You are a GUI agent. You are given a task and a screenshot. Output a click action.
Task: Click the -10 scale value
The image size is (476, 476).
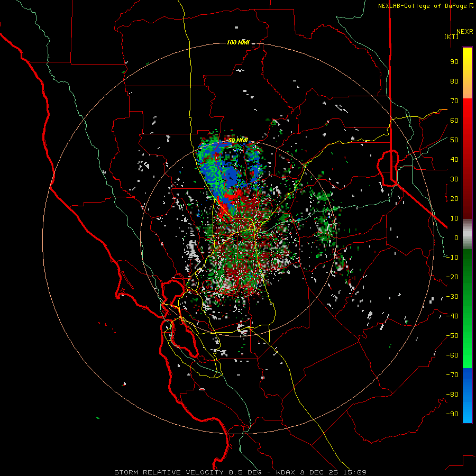click(452, 258)
